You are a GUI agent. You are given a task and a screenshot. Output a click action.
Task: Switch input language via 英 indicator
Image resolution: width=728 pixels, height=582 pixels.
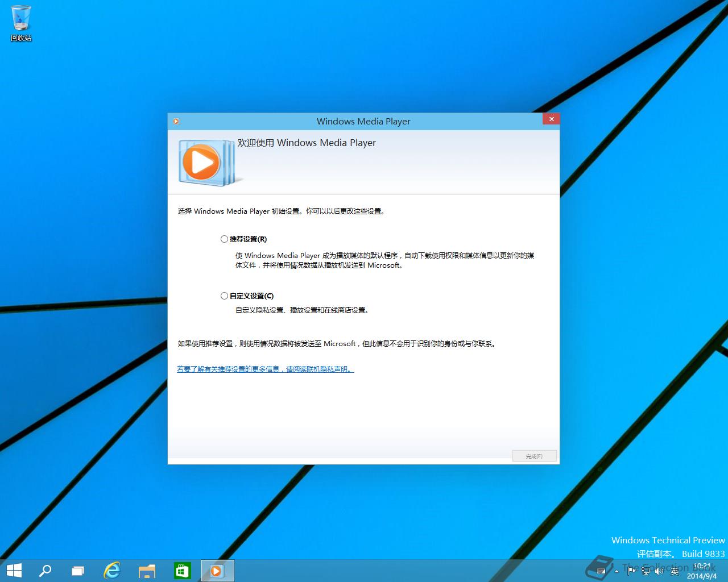(x=675, y=571)
